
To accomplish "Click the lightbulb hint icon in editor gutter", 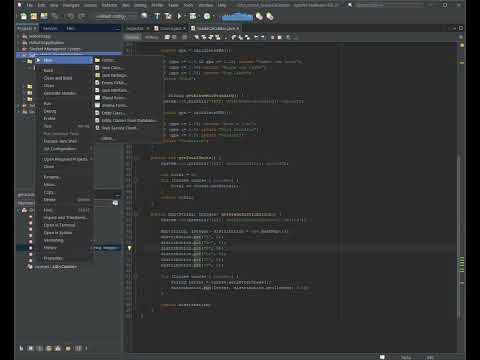I will click(x=129, y=248).
